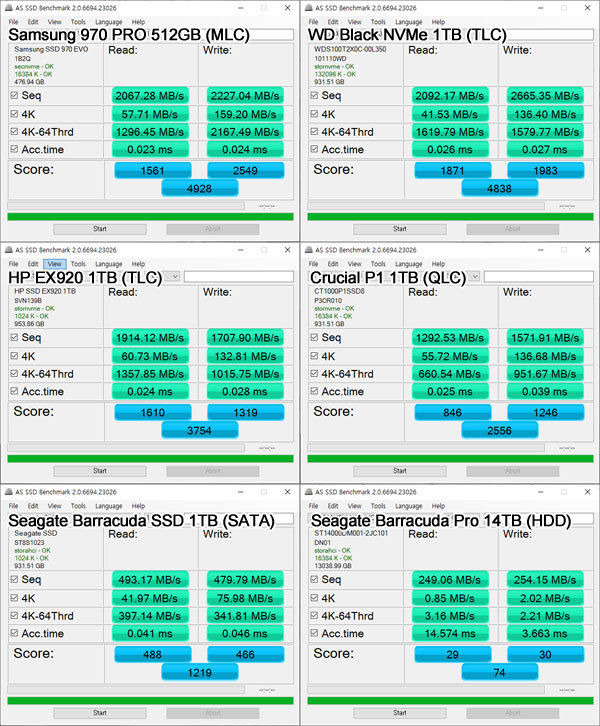Click green progress bar in Samsung 970 PRO window
600x726 pixels.
tap(150, 217)
